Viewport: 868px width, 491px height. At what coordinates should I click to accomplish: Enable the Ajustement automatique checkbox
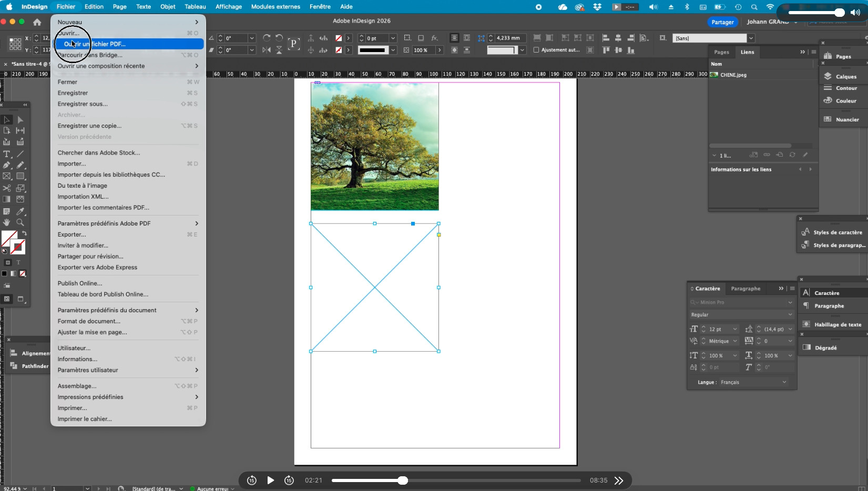coord(536,50)
